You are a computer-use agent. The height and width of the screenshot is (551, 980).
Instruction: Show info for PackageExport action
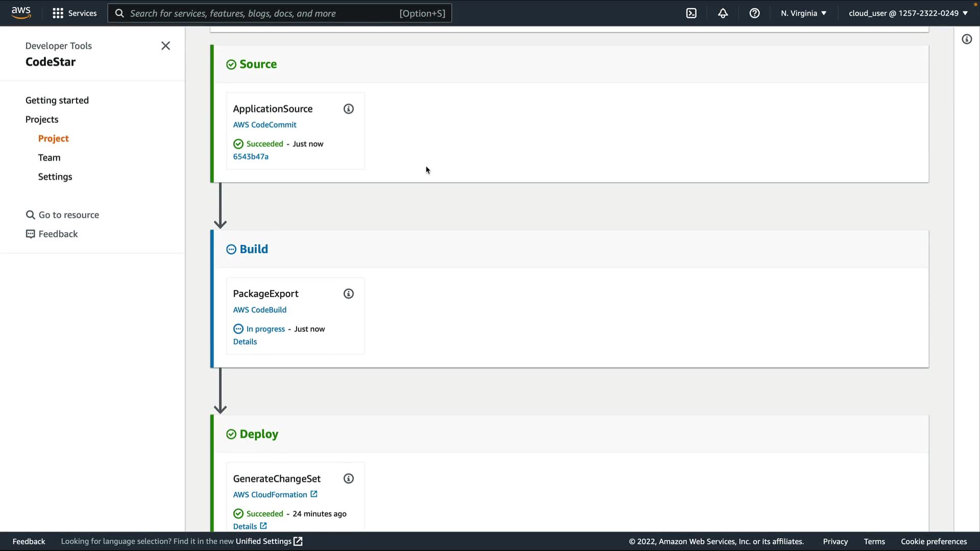349,294
